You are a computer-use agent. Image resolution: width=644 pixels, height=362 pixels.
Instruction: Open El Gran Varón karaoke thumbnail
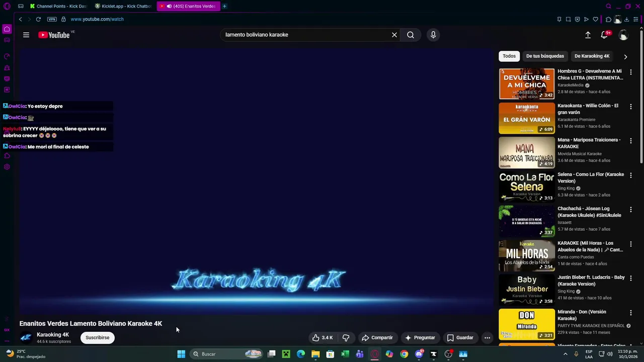click(527, 118)
